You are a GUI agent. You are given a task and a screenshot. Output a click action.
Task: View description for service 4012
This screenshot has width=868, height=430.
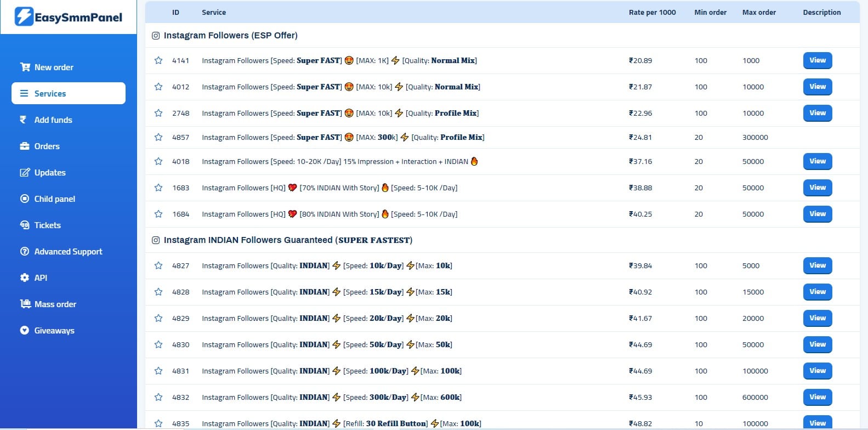817,87
